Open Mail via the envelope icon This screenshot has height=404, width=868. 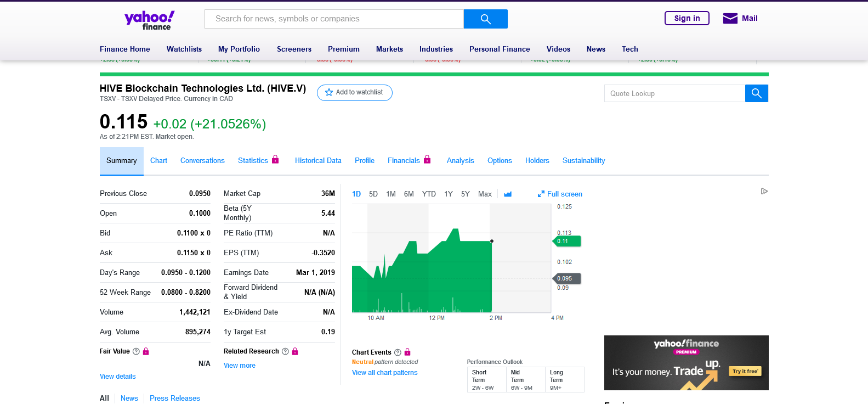click(730, 19)
